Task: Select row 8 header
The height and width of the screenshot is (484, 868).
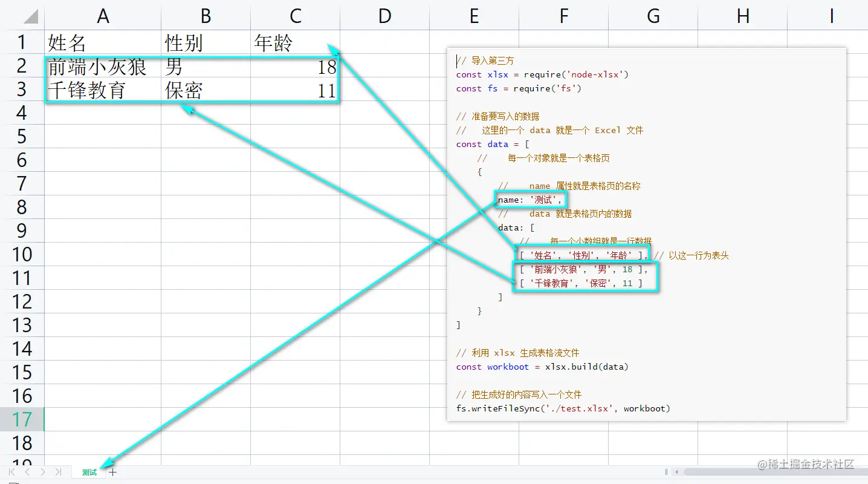Action: [22, 208]
